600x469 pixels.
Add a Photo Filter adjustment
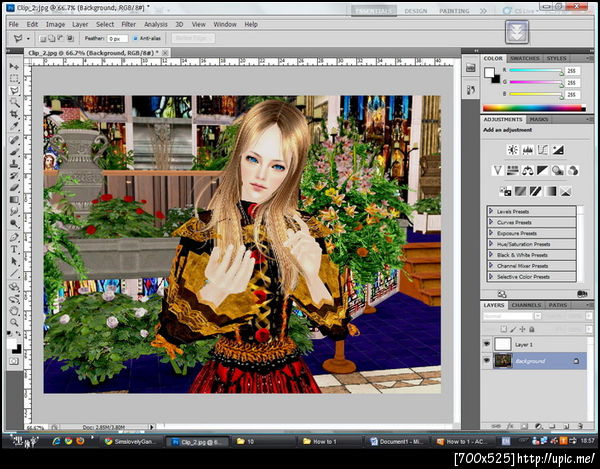point(558,170)
